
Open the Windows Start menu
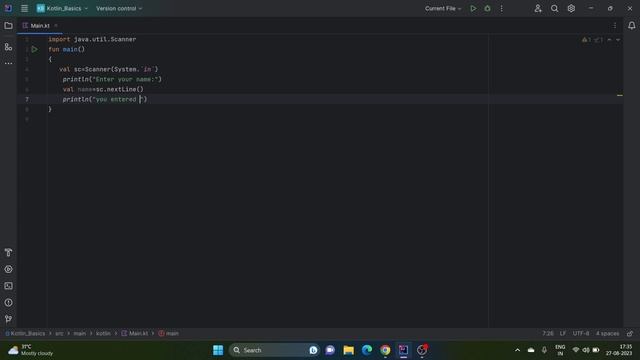pyautogui.click(x=218, y=350)
